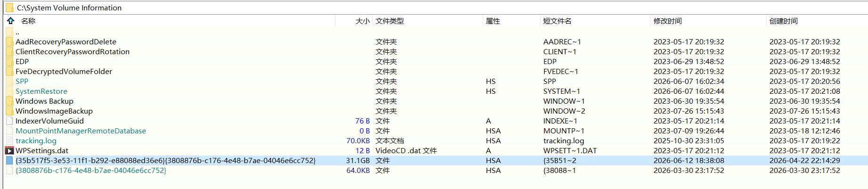The width and height of the screenshot is (868, 189).
Task: Select the {3808876b-c176-4e48-b7ae-04046e6cc752} file name
Action: tap(91, 170)
